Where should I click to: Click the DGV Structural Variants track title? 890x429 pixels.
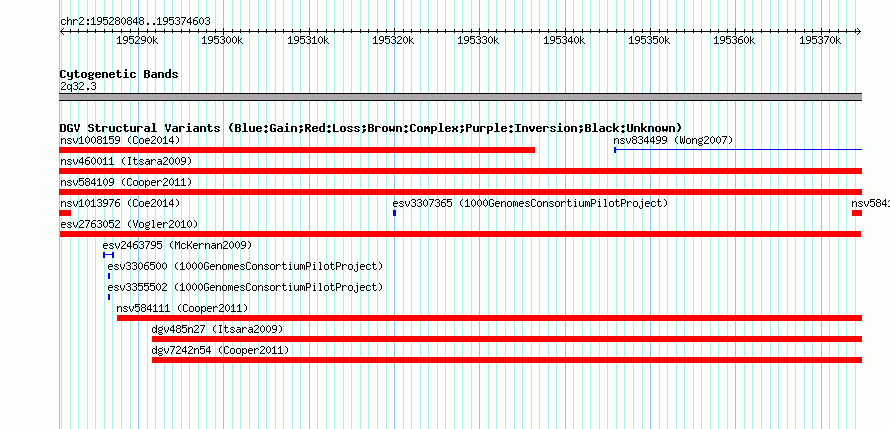(x=371, y=128)
